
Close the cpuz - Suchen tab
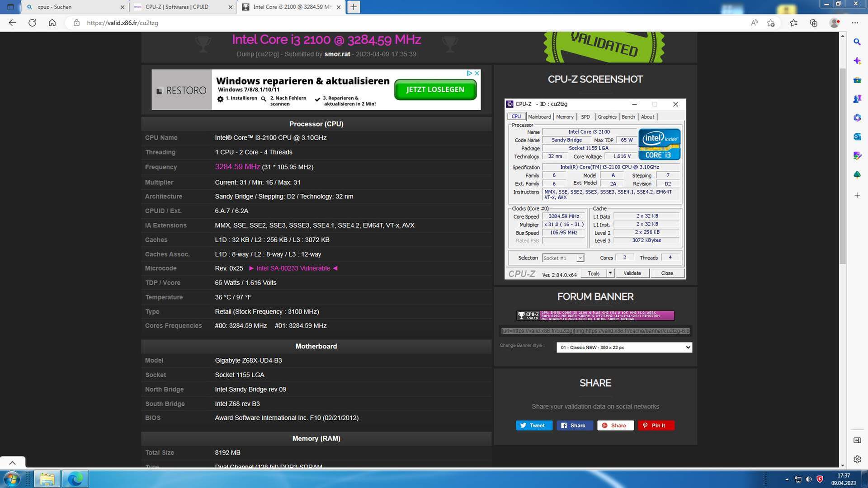pos(122,7)
